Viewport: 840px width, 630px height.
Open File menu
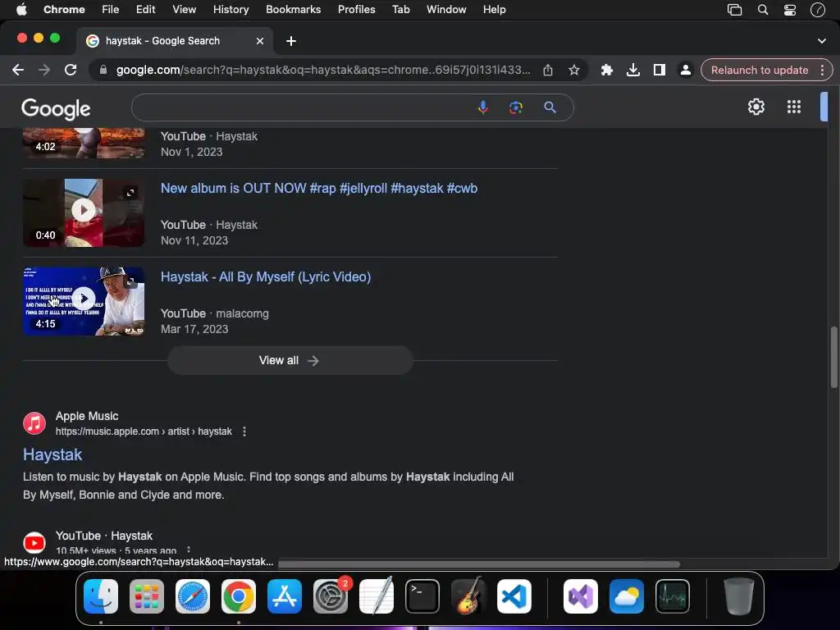click(x=111, y=9)
